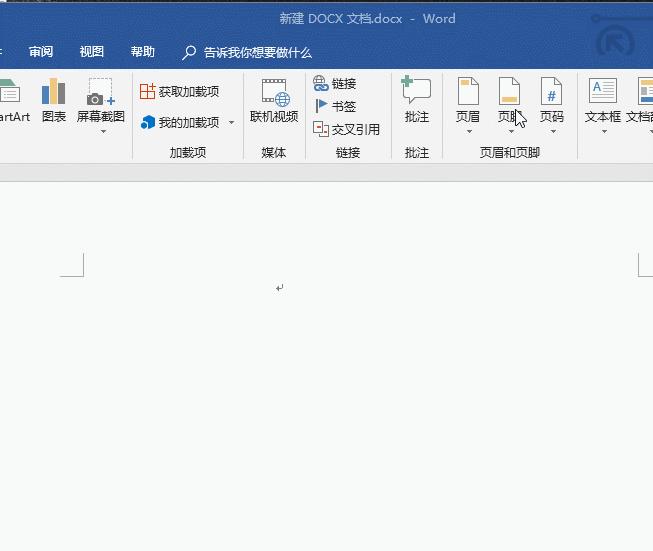The width and height of the screenshot is (653, 551).
Task: Open the 帮助 tab
Action: [143, 52]
